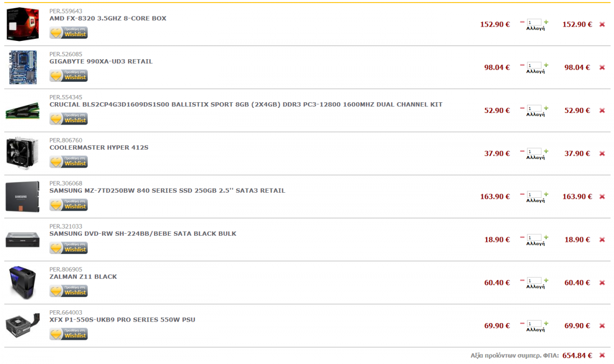Click Αλλαγή under the Gigabyte motherboard quantity
This screenshot has width=614, height=364.
pos(535,72)
